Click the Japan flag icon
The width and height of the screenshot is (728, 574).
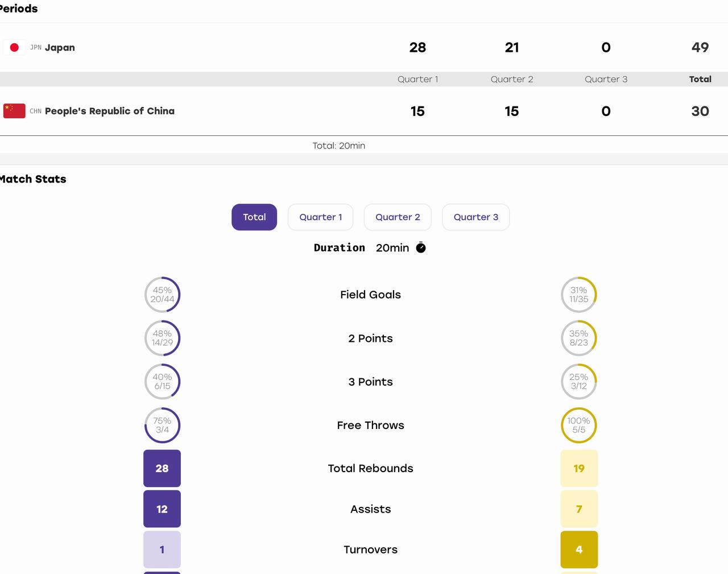[14, 47]
